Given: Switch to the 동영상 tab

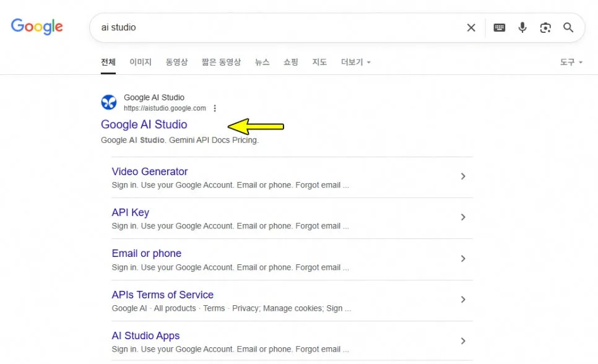Looking at the screenshot, I should 176,62.
